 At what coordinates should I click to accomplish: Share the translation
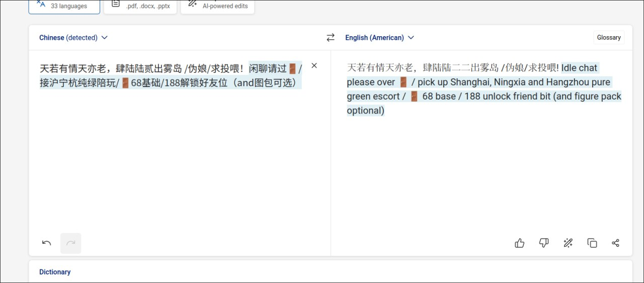coord(615,243)
